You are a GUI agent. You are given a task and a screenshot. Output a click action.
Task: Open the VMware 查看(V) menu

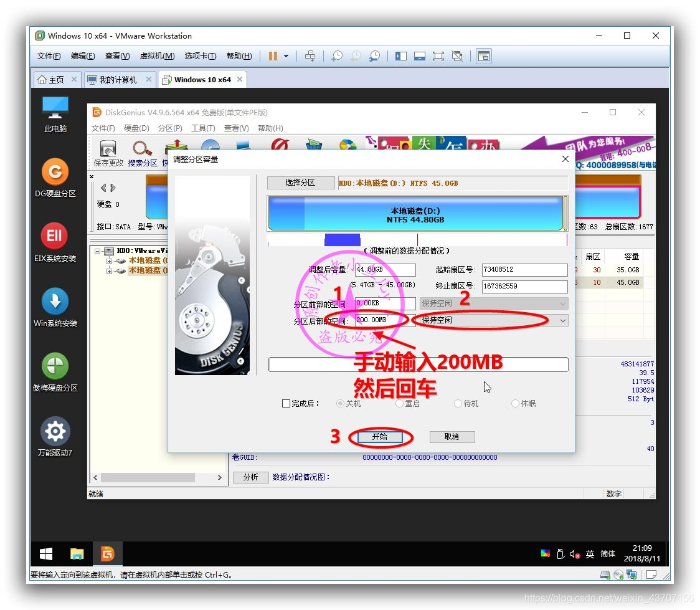click(x=118, y=56)
